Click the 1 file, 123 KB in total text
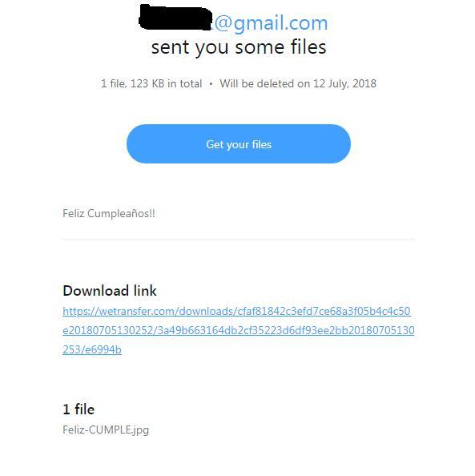This screenshot has height=476, width=475. click(x=151, y=83)
